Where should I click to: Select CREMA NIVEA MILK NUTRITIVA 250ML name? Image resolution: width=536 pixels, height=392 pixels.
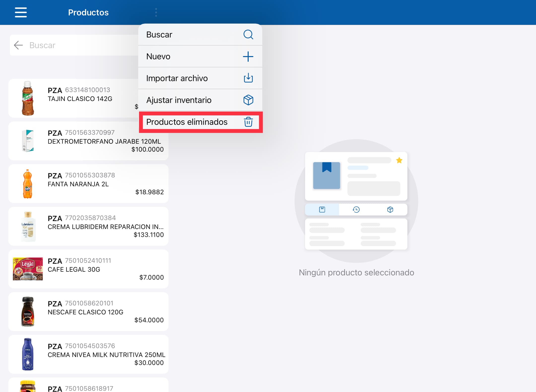pyautogui.click(x=106, y=355)
